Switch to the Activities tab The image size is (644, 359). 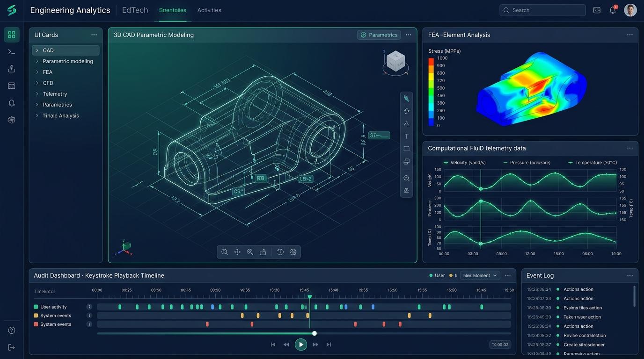tap(209, 10)
